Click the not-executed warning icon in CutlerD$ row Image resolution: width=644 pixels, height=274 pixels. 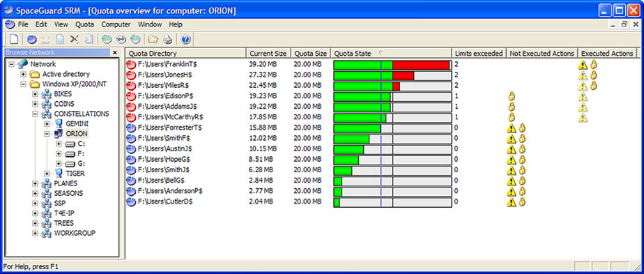point(511,201)
